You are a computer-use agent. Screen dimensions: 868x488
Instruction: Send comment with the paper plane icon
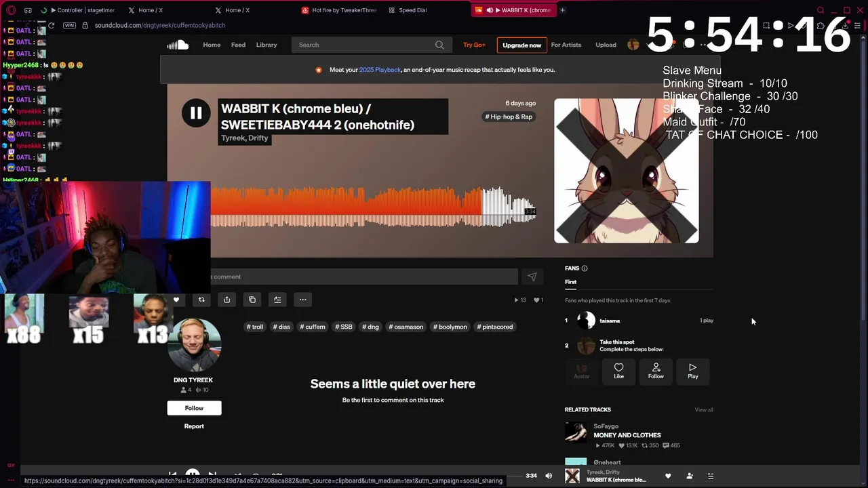[532, 277]
